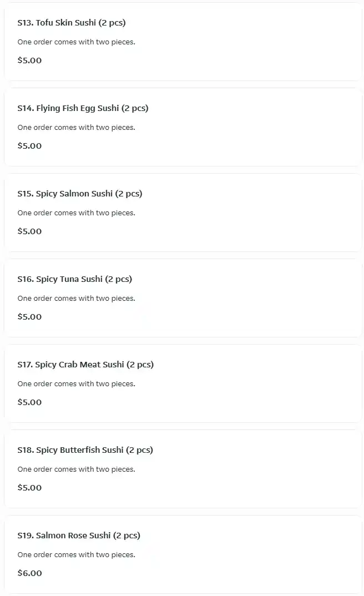Click the $5.00 price of Tofu Skin Sushi
364x596 pixels.
coord(29,60)
